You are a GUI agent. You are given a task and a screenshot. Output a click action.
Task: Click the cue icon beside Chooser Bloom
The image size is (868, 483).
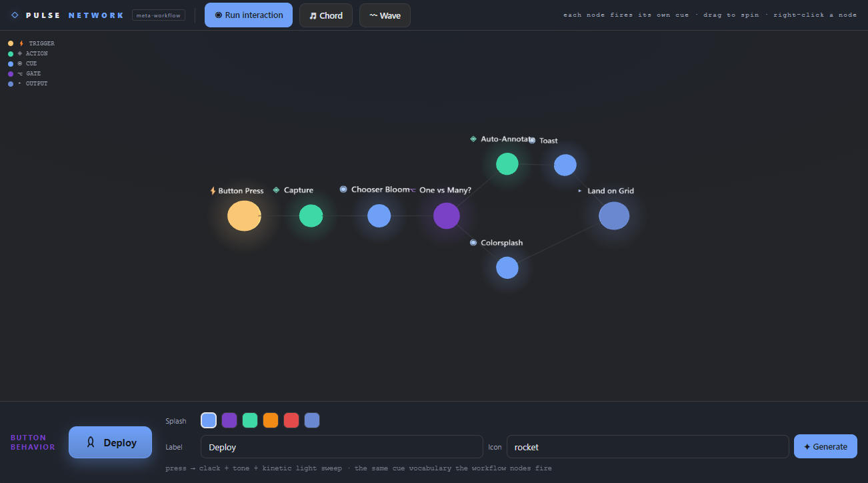[343, 189]
